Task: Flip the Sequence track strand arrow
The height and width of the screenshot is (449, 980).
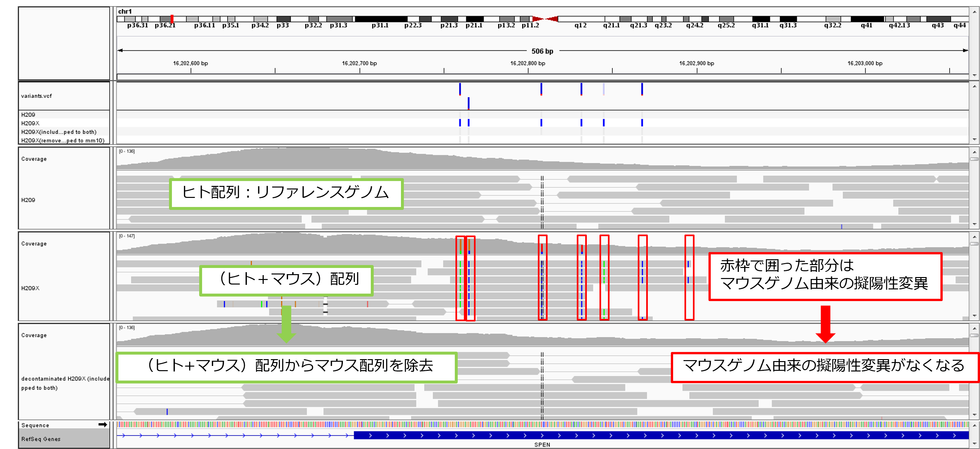Action: pyautogui.click(x=102, y=425)
